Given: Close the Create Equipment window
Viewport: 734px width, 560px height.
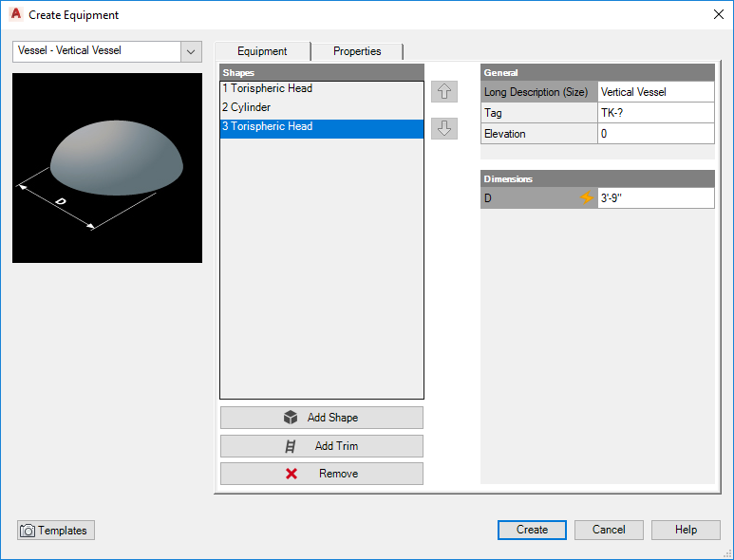Looking at the screenshot, I should pyautogui.click(x=719, y=14).
